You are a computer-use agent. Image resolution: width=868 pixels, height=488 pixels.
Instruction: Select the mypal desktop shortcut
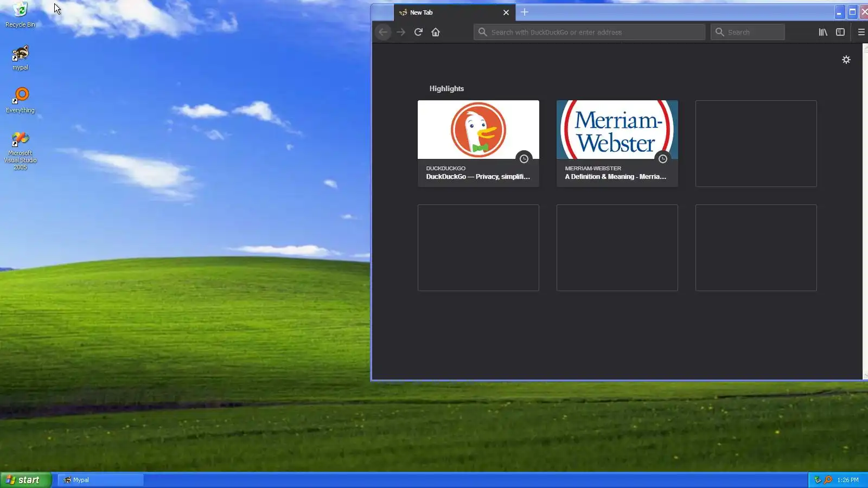tap(20, 58)
